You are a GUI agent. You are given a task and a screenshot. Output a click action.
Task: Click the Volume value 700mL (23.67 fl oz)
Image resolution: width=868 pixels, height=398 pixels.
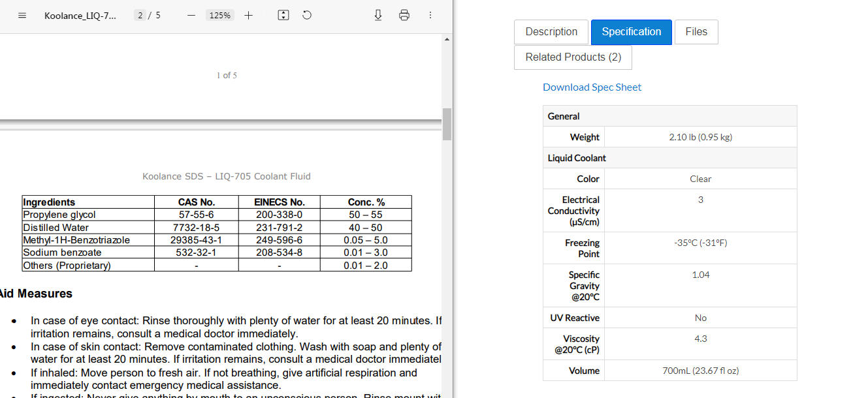pyautogui.click(x=700, y=371)
